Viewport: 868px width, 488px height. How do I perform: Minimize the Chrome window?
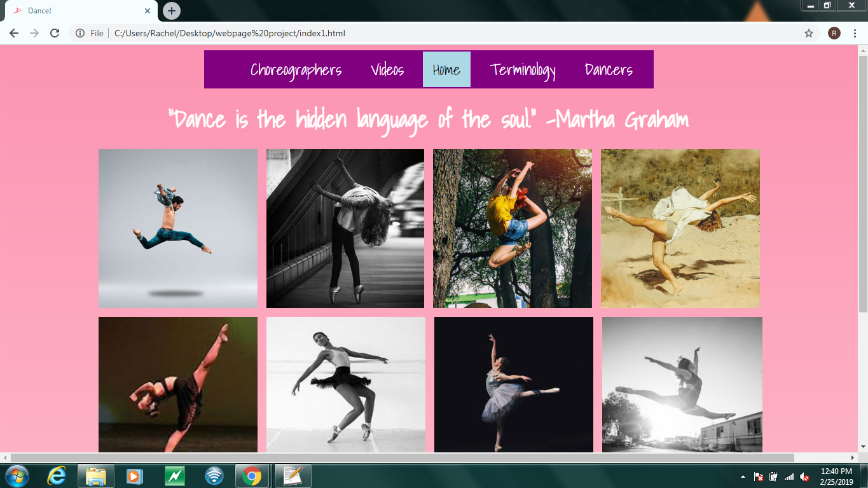[x=811, y=5]
